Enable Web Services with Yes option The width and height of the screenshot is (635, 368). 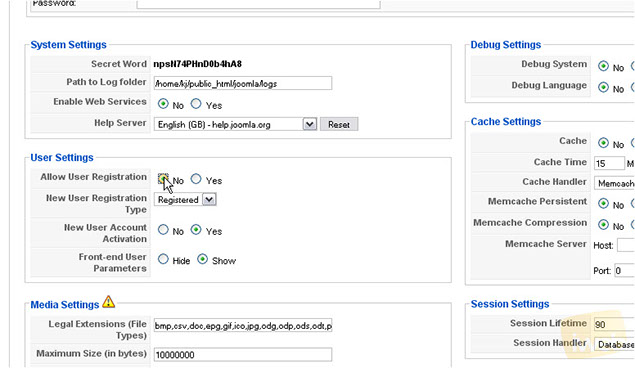coord(196,104)
